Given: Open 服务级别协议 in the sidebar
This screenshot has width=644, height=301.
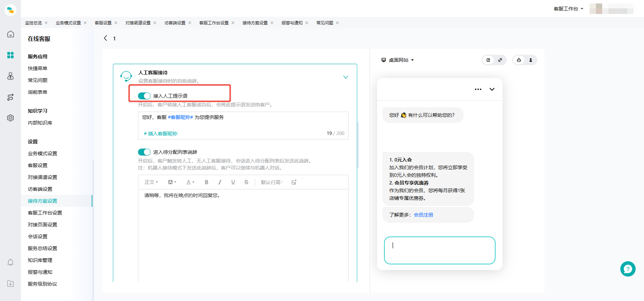Looking at the screenshot, I should point(43,284).
